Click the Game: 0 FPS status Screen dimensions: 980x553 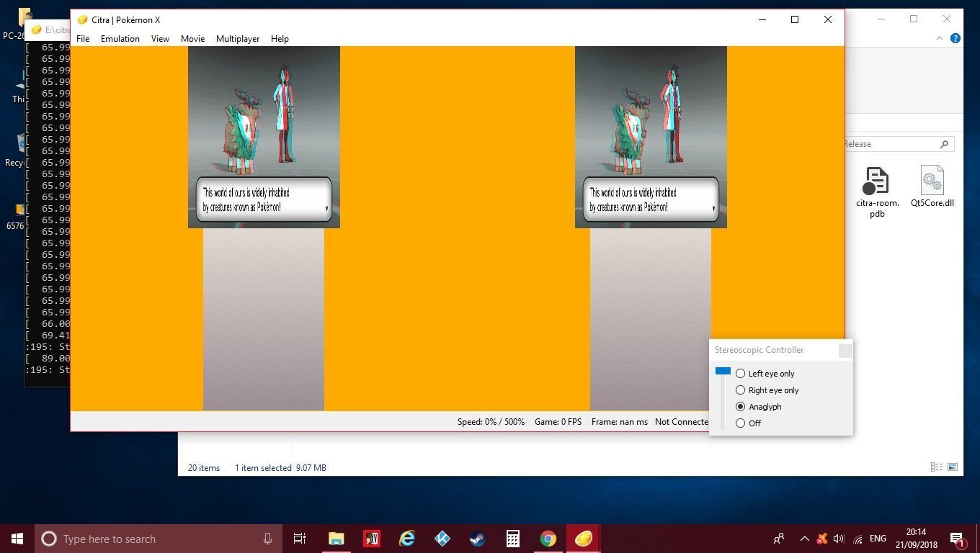tap(558, 422)
